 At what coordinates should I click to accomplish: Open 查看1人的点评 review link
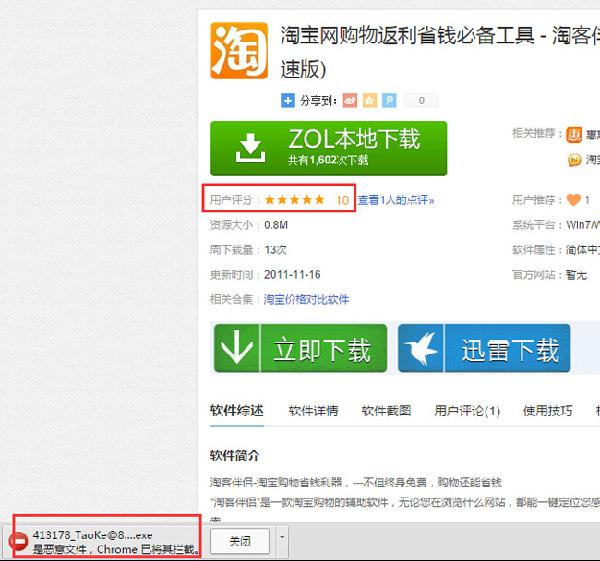(396, 200)
